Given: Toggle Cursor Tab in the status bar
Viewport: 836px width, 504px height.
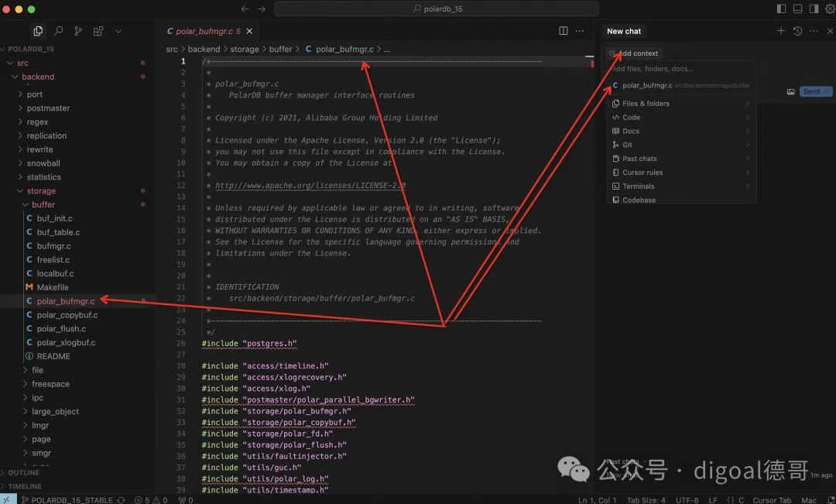Looking at the screenshot, I should (x=772, y=499).
